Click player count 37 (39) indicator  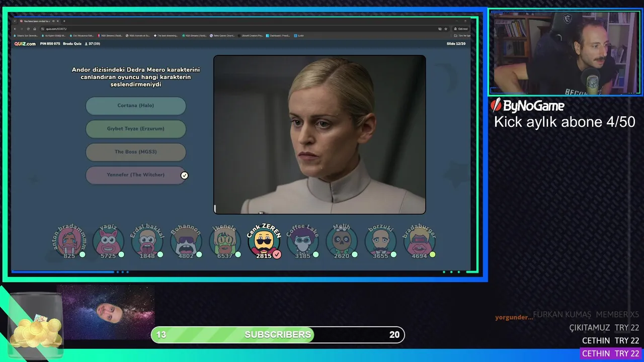pos(92,44)
